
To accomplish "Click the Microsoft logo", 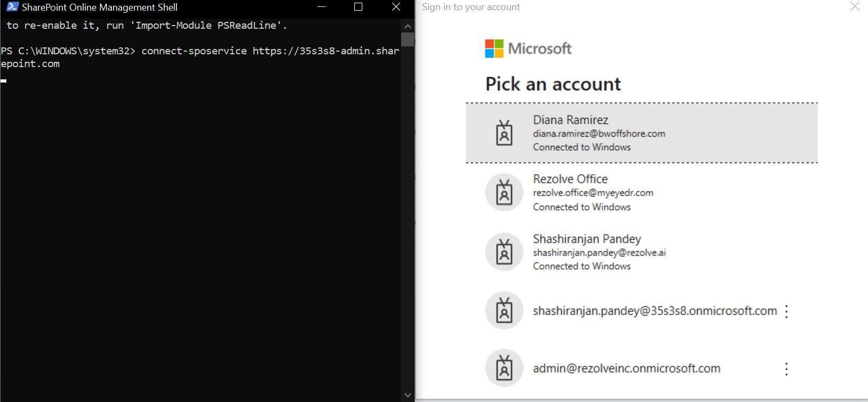I will [528, 48].
